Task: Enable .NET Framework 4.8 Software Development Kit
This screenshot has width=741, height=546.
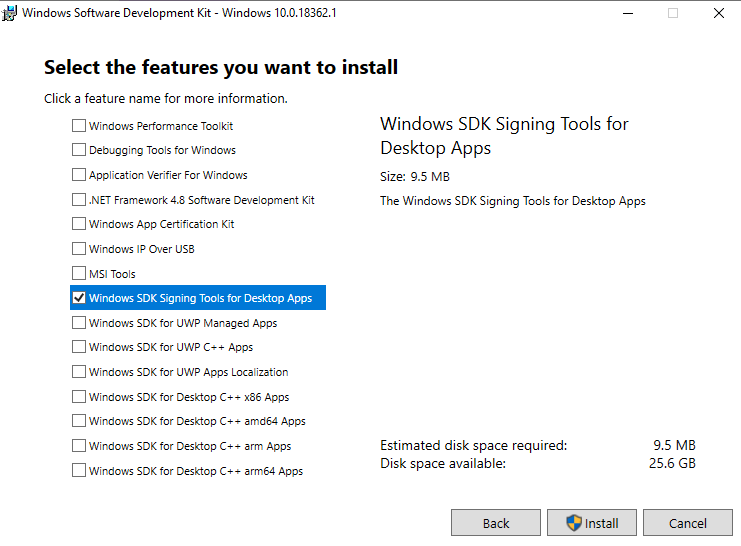Action: (x=79, y=200)
